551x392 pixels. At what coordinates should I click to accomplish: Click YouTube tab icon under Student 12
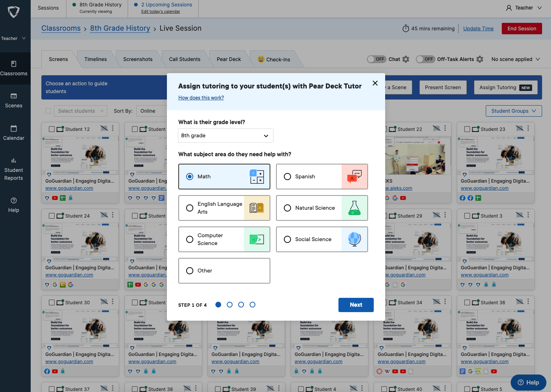coord(55,198)
